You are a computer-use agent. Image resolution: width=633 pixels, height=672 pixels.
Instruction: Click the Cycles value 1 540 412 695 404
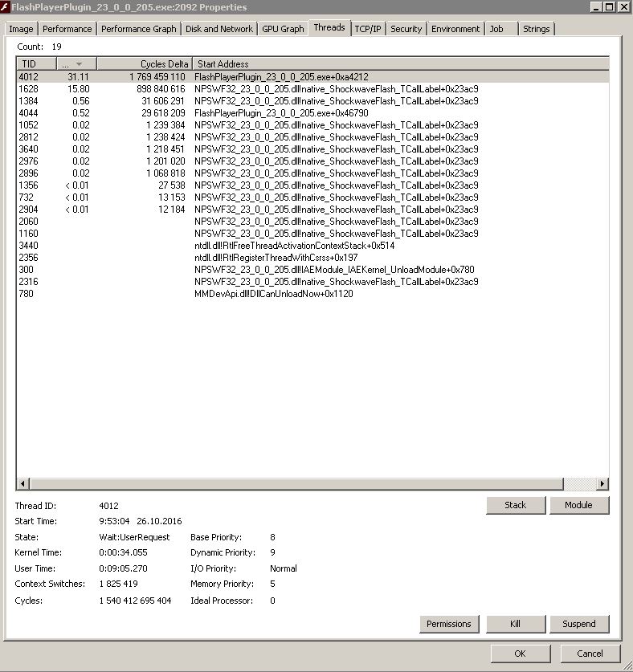click(x=135, y=601)
